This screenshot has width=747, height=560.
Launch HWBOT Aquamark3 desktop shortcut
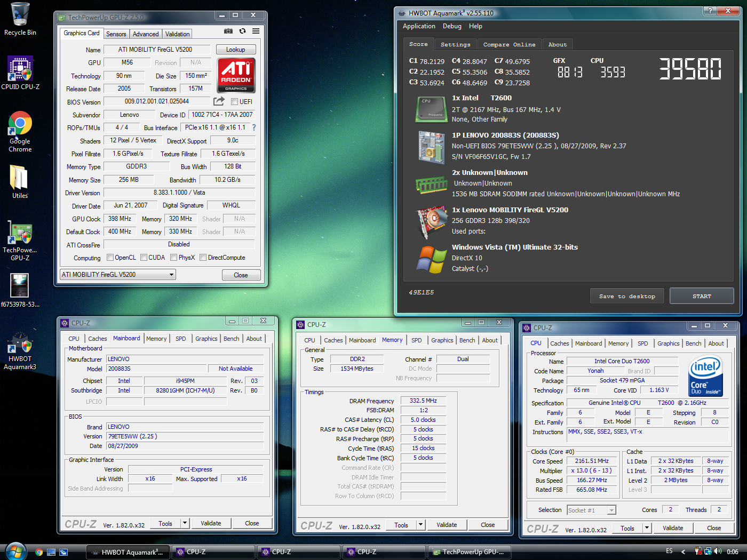(20, 350)
